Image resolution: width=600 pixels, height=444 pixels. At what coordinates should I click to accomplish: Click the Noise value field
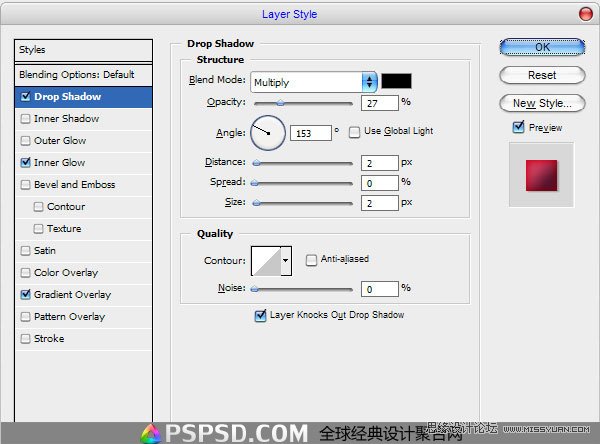pyautogui.click(x=380, y=289)
